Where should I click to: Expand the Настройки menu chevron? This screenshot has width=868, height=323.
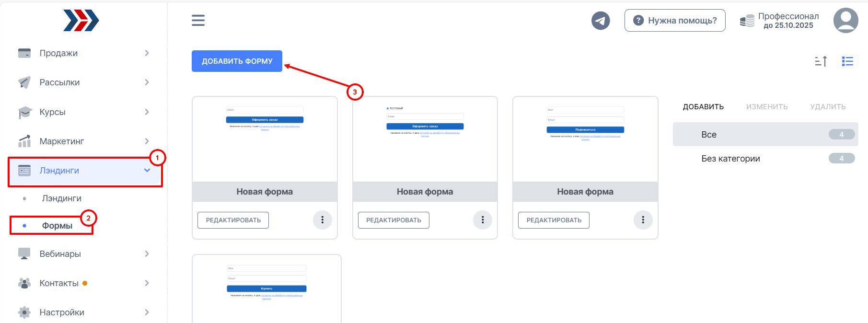tap(147, 312)
